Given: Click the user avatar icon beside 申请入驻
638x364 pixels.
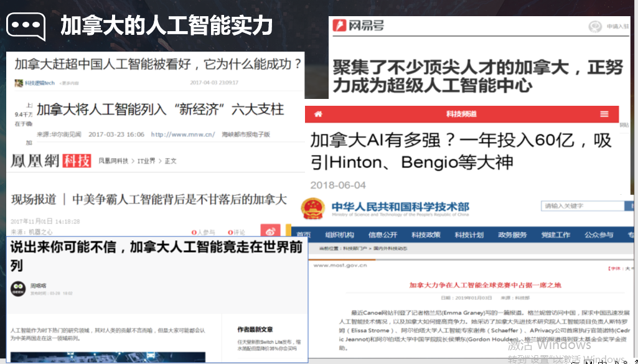Looking at the screenshot, I should click(x=596, y=26).
